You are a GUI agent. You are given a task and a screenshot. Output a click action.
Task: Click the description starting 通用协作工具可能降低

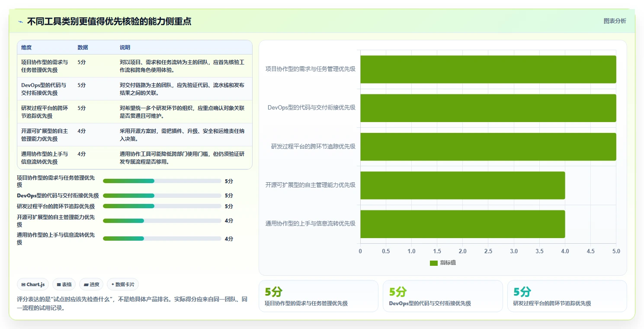point(182,158)
